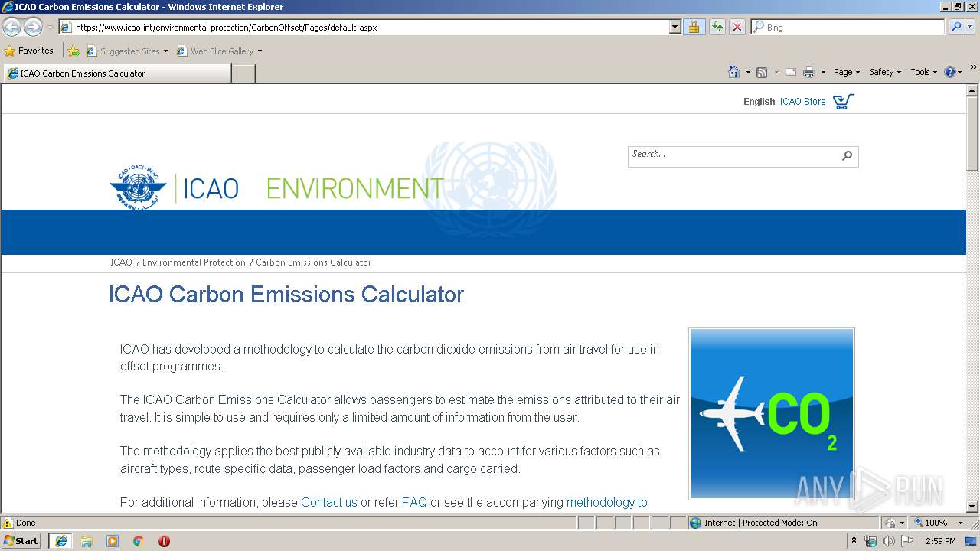Print the page with the printer icon

[x=809, y=72]
